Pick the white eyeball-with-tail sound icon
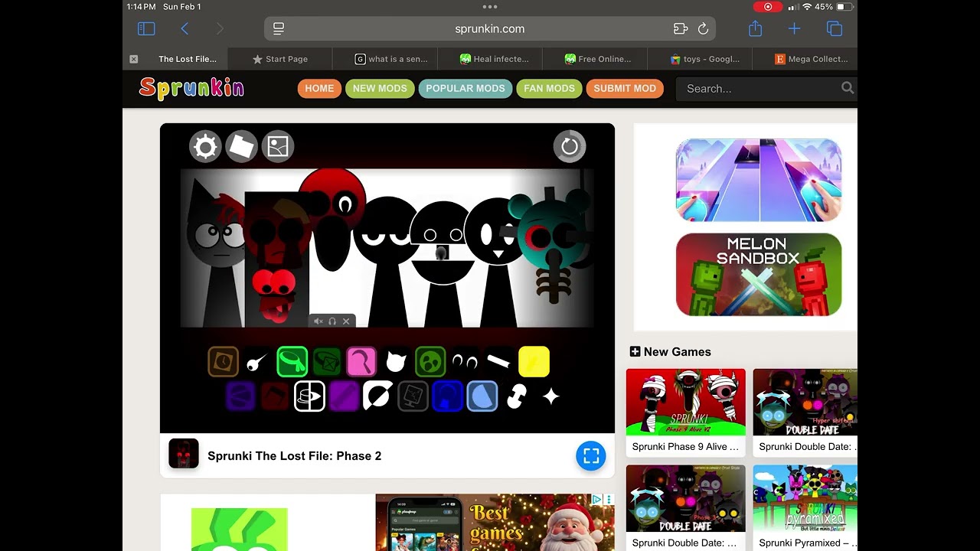 (x=258, y=361)
